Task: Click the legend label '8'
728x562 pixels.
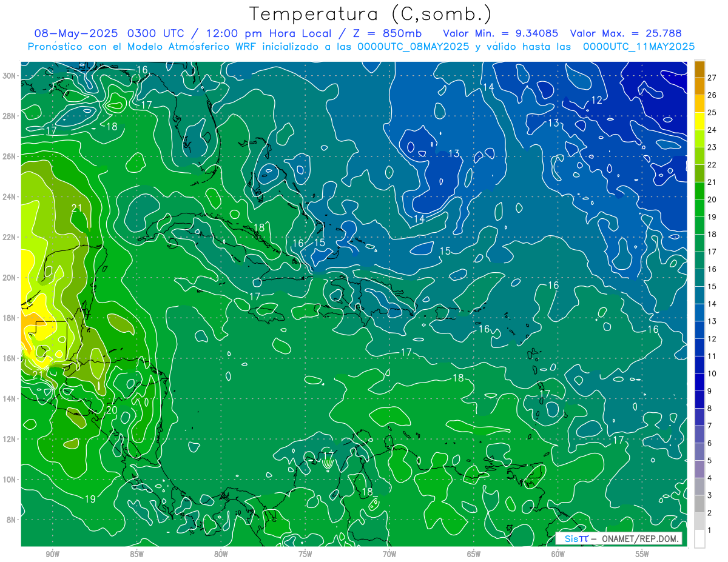Action: pos(710,409)
